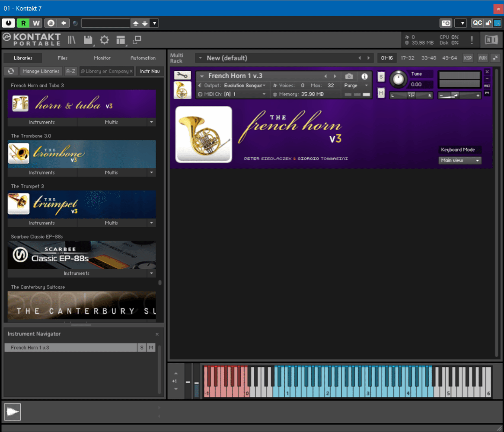
Task: Click the host snapshot camera icon
Action: click(x=446, y=23)
